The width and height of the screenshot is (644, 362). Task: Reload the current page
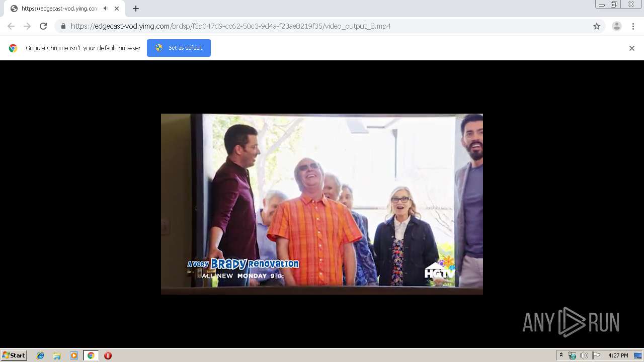[x=43, y=26]
